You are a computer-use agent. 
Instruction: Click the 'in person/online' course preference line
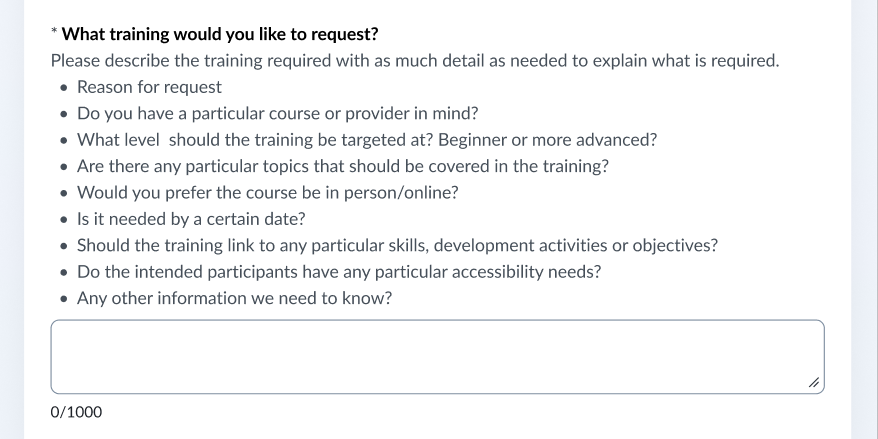pyautogui.click(x=267, y=193)
